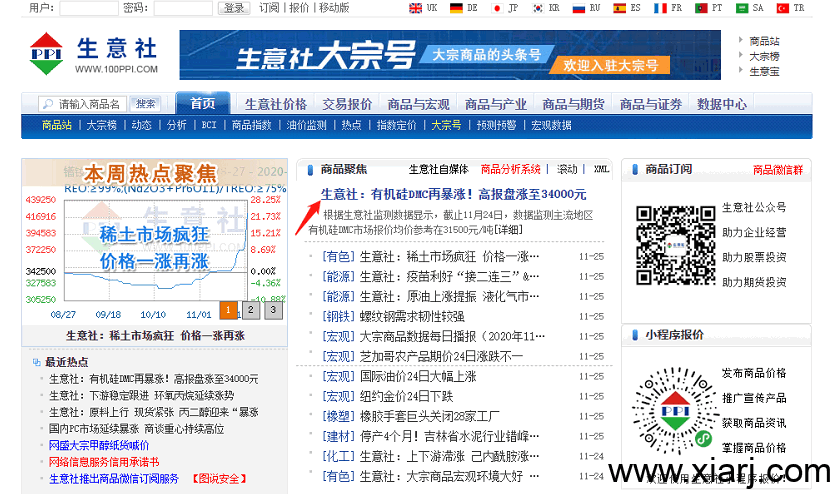
Task: Open 热点 in blue sub-menu
Action: click(x=351, y=125)
